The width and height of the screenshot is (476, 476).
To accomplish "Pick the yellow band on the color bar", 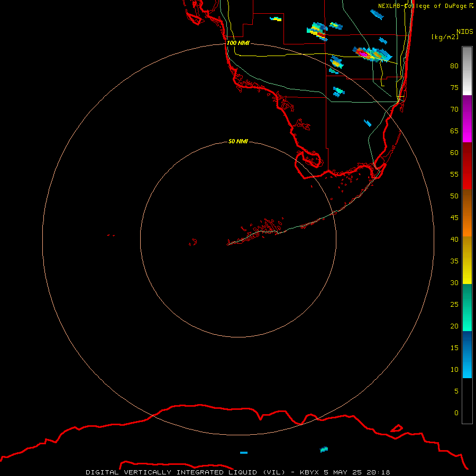I will tap(467, 260).
